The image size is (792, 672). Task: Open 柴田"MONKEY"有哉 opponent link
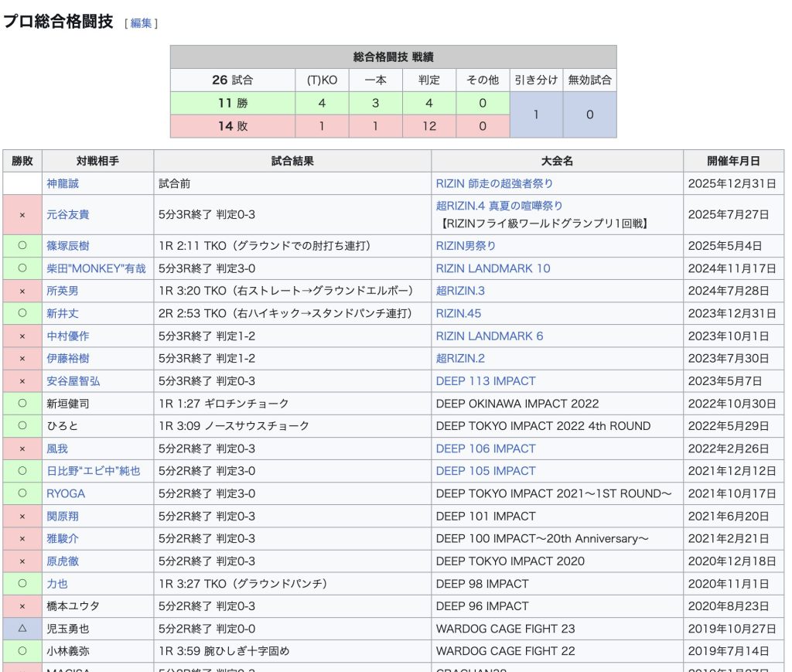tap(96, 268)
